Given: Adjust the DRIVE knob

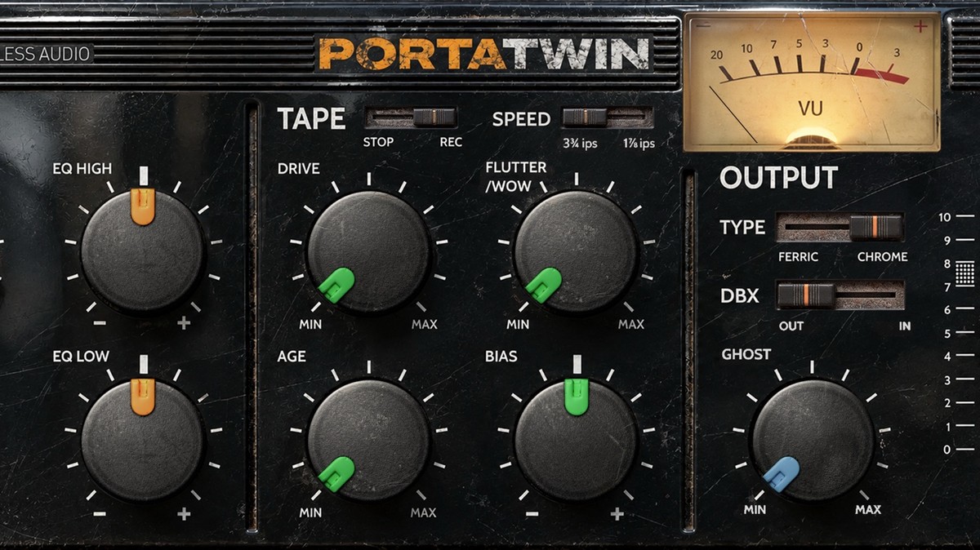Looking at the screenshot, I should pyautogui.click(x=368, y=251).
